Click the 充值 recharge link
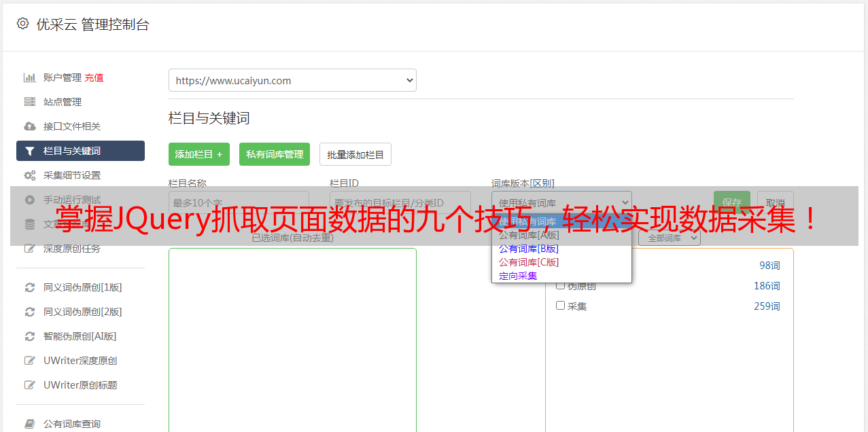 (x=94, y=77)
